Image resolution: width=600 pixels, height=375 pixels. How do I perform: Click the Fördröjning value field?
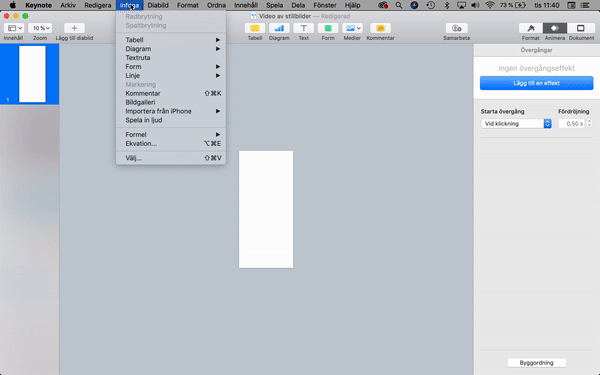[x=572, y=124]
